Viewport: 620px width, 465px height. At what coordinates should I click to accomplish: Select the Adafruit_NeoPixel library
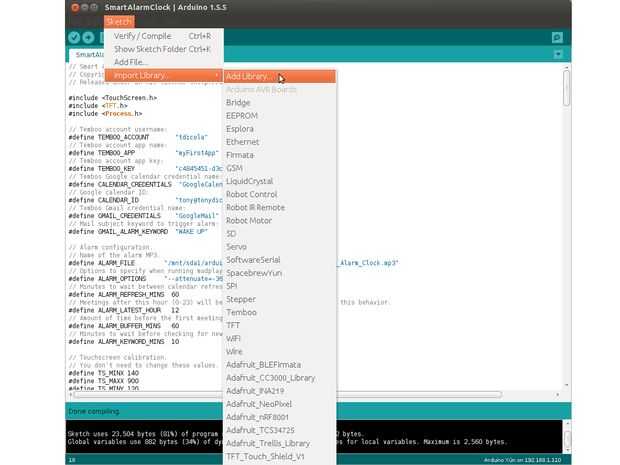click(x=280, y=404)
